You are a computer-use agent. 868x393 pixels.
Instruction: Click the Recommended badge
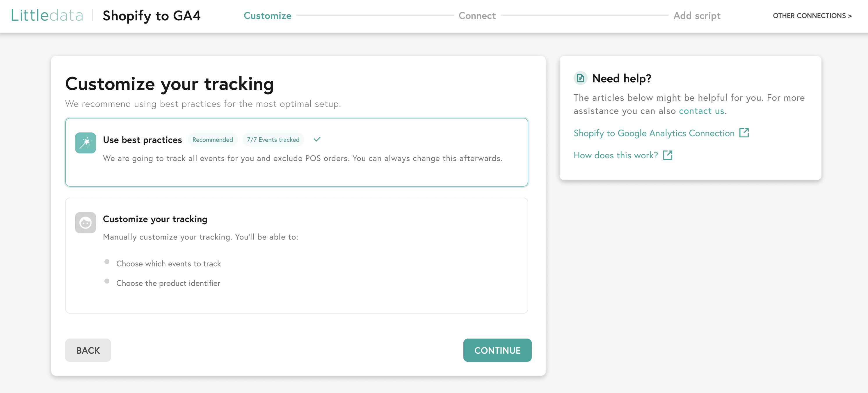coord(213,140)
